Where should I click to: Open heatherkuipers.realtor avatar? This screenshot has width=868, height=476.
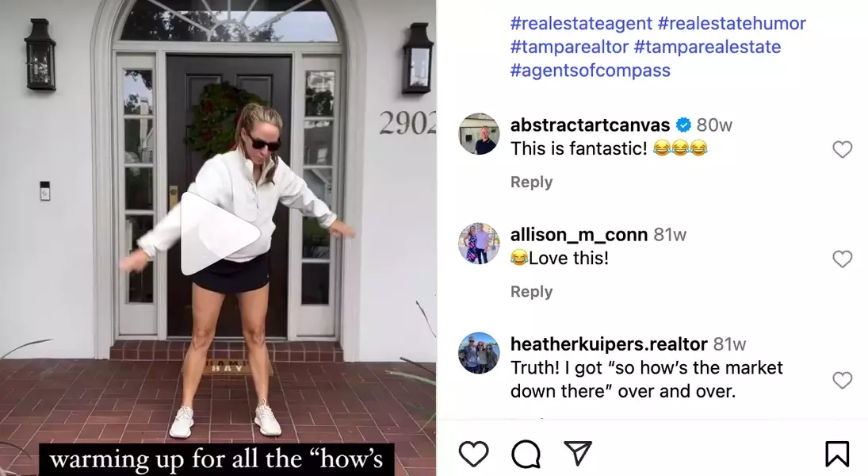[479, 353]
